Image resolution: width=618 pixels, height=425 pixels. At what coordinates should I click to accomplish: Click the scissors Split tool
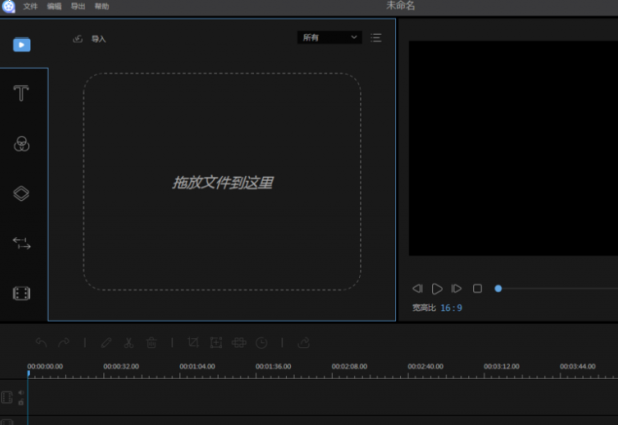click(x=128, y=343)
